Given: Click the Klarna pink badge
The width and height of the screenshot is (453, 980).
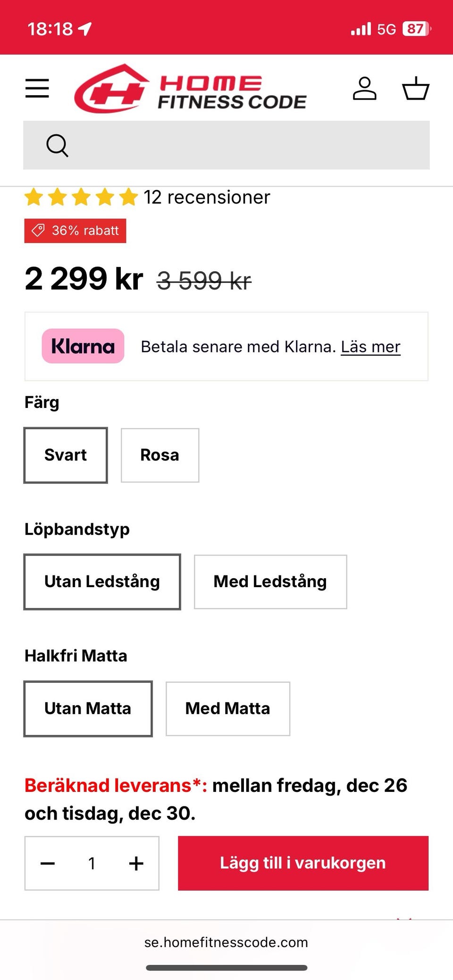Looking at the screenshot, I should coord(83,346).
